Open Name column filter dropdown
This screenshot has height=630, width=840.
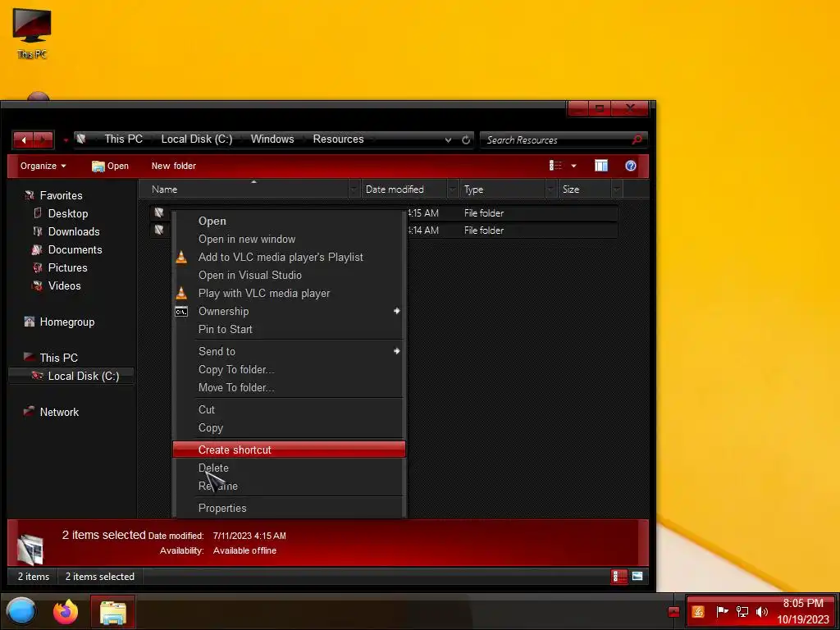point(354,189)
